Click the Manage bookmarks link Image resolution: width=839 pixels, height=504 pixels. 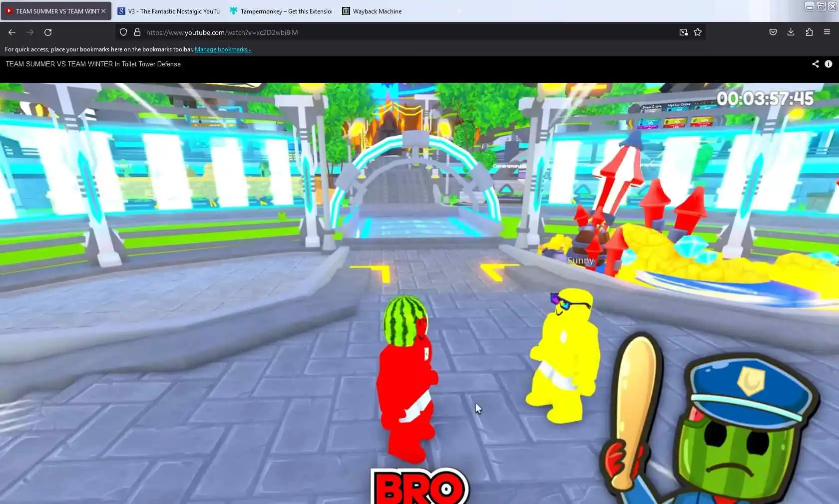tap(223, 49)
